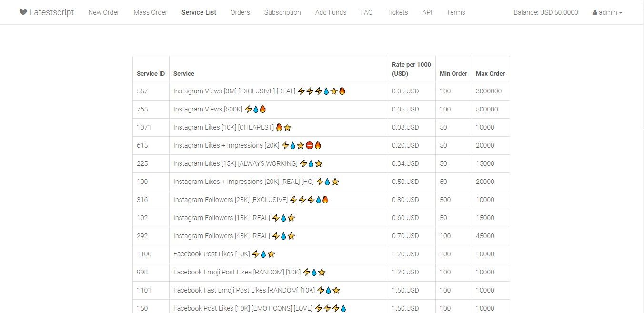Click lightning icon in Instagram Views [500K] row
644x313 pixels.
(248, 109)
